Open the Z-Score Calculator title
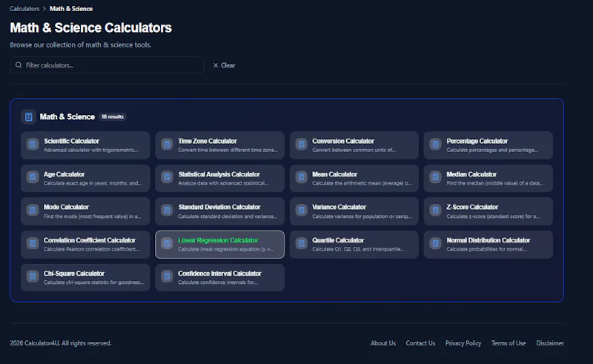 pos(472,207)
